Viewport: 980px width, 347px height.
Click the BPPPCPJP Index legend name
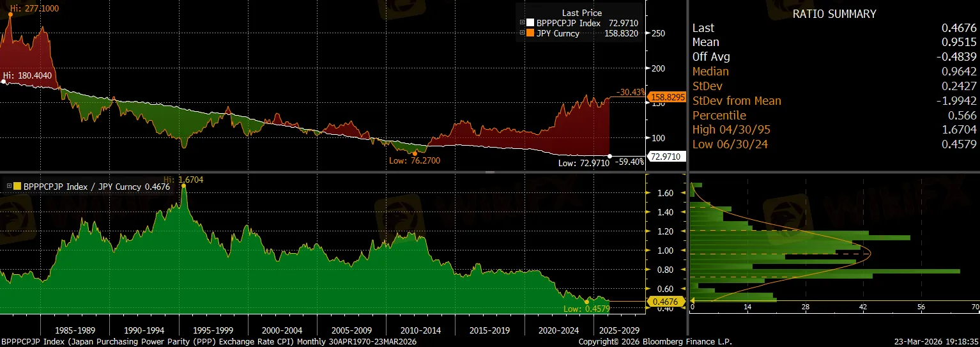pos(568,23)
